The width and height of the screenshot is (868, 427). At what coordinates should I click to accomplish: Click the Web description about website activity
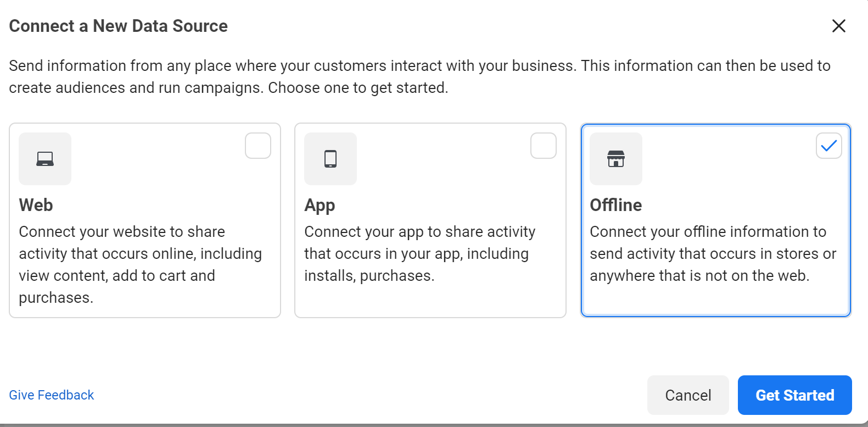click(141, 264)
